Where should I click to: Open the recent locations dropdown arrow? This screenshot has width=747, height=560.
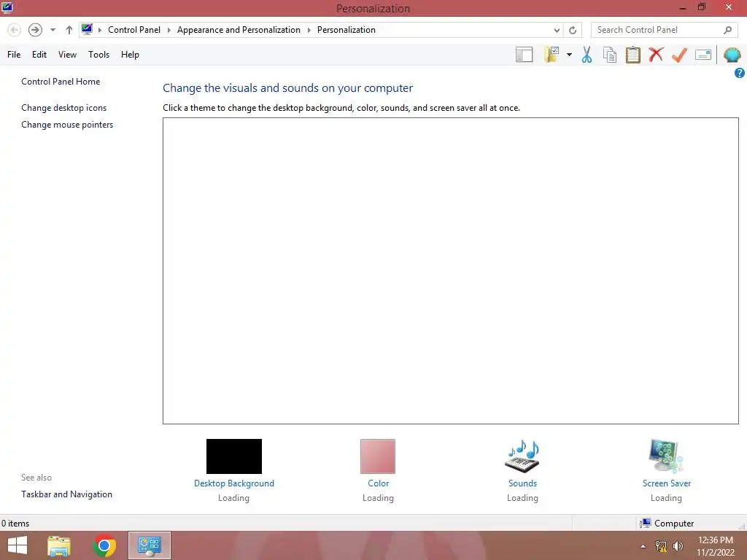pos(53,30)
